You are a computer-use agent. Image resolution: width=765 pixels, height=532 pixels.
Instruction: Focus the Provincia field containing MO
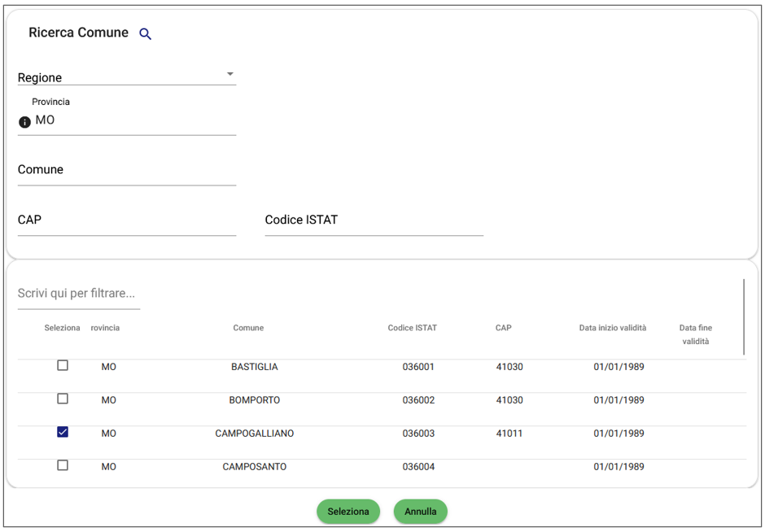[134, 120]
